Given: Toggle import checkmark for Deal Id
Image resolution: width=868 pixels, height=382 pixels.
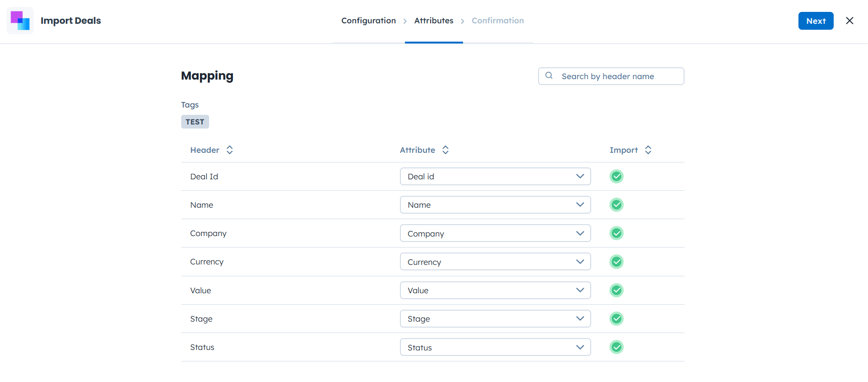Looking at the screenshot, I should (x=616, y=177).
